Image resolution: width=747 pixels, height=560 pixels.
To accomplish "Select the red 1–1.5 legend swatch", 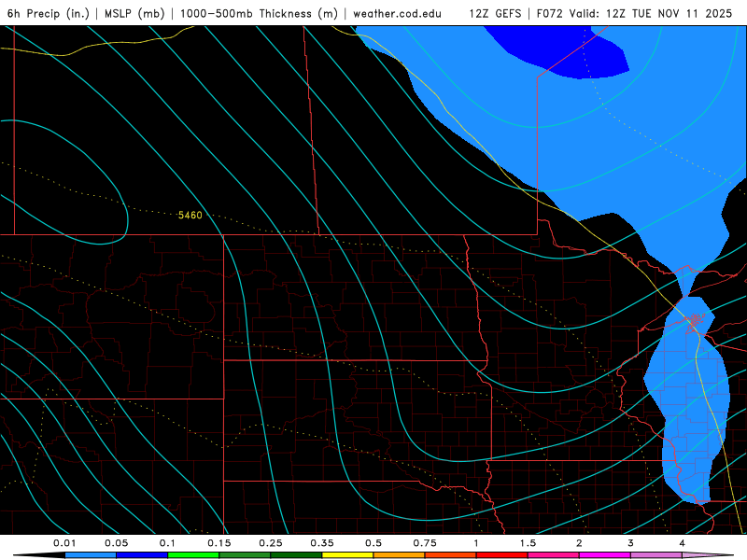I will [502, 555].
